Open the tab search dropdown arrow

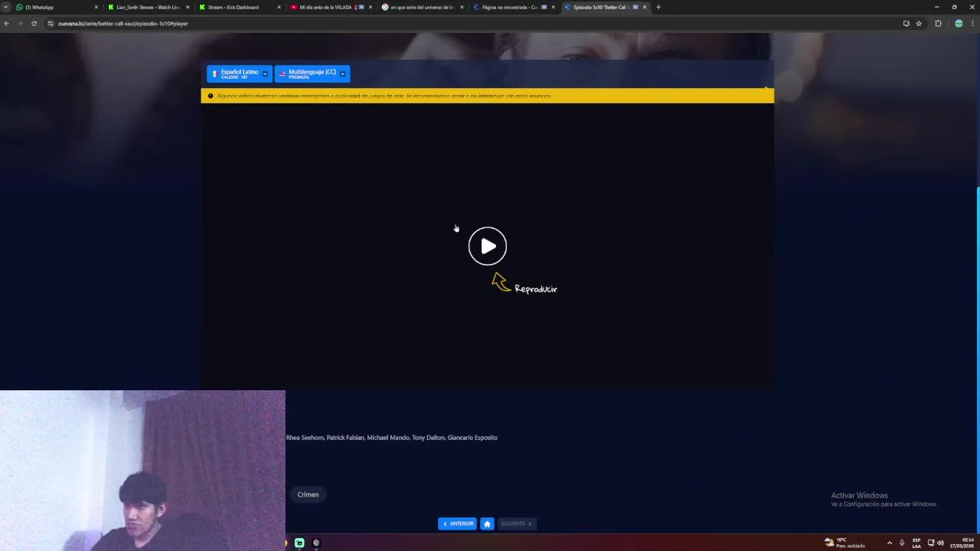point(6,7)
